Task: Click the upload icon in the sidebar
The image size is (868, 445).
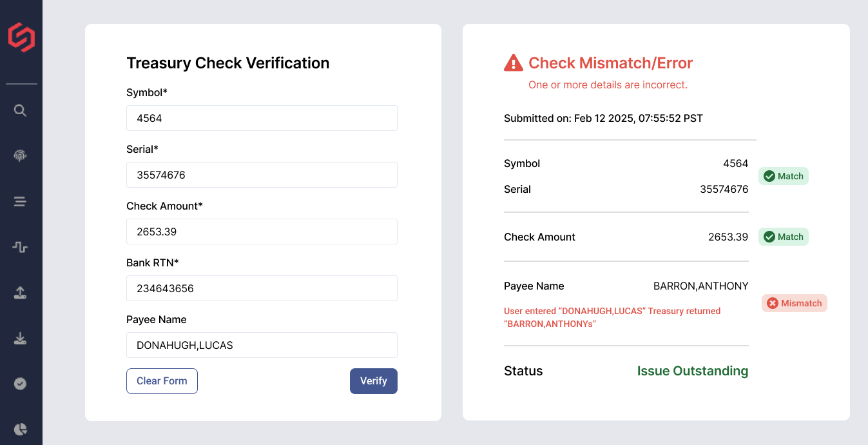Action: pos(20,292)
